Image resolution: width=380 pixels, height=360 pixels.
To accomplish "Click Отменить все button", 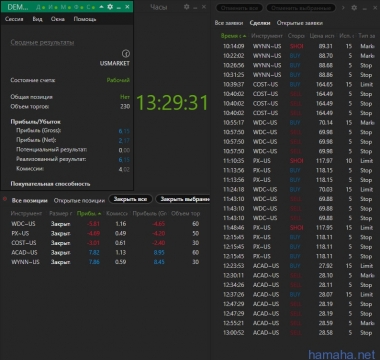I will tap(239, 8).
